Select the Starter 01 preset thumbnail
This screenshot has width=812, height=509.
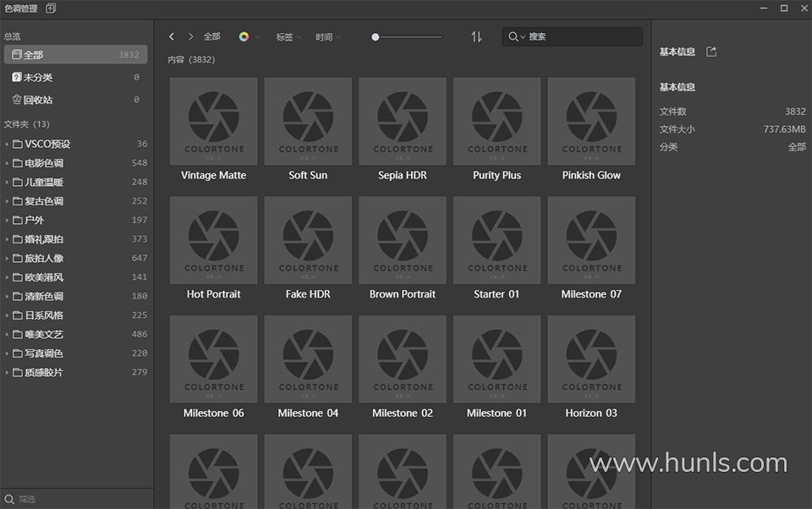click(497, 240)
